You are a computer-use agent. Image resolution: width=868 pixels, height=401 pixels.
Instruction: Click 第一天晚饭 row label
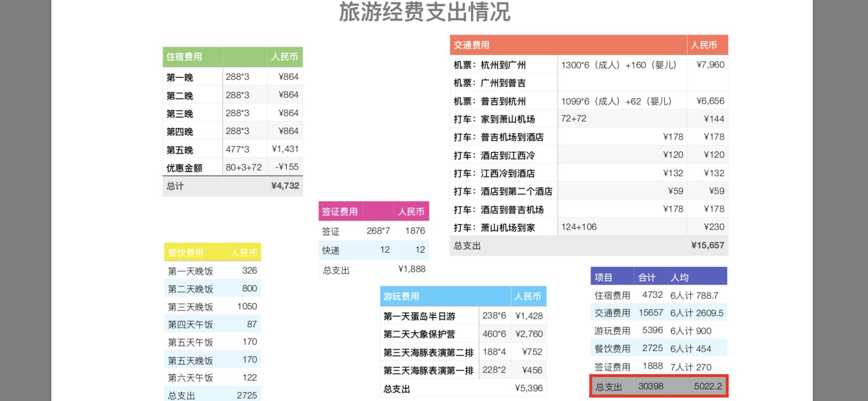(x=190, y=271)
